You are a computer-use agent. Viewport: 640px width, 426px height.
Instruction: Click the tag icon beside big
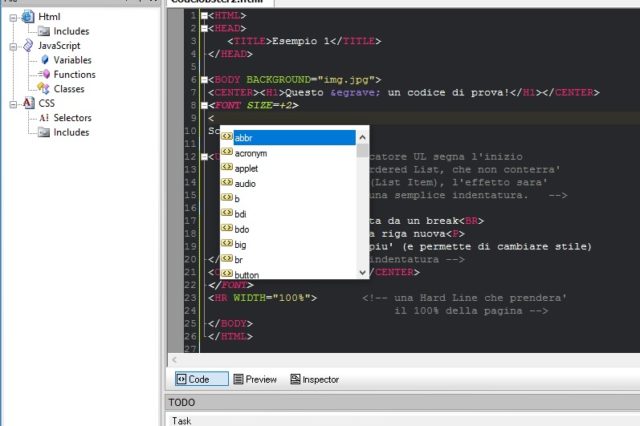(x=227, y=243)
